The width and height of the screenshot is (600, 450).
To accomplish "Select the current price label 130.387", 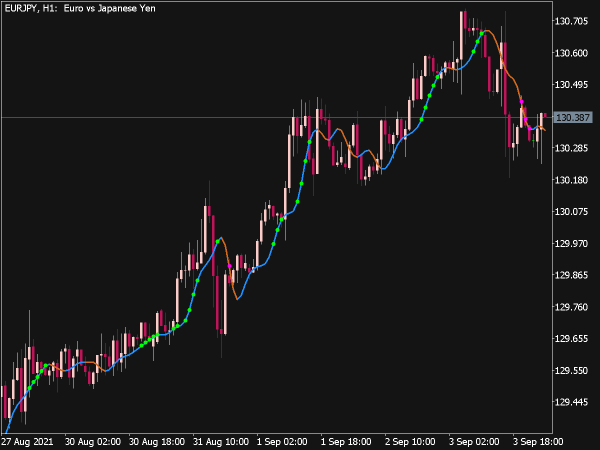I will click(573, 117).
